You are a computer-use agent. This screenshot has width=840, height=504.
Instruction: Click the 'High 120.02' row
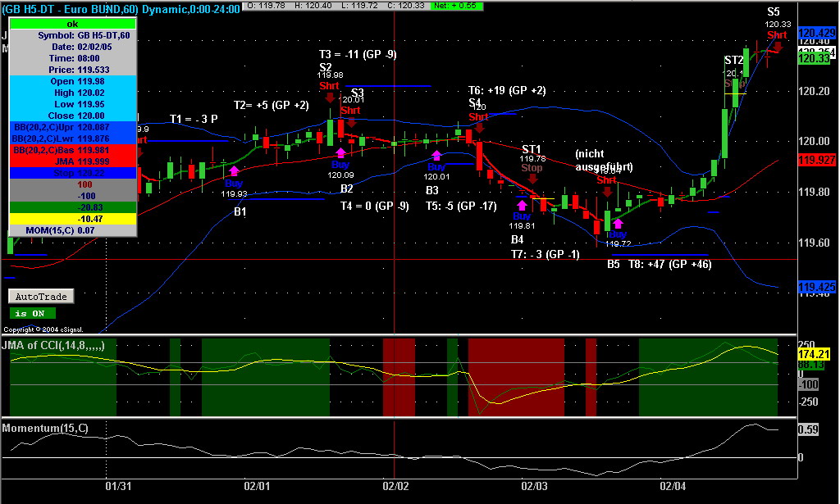coord(73,93)
